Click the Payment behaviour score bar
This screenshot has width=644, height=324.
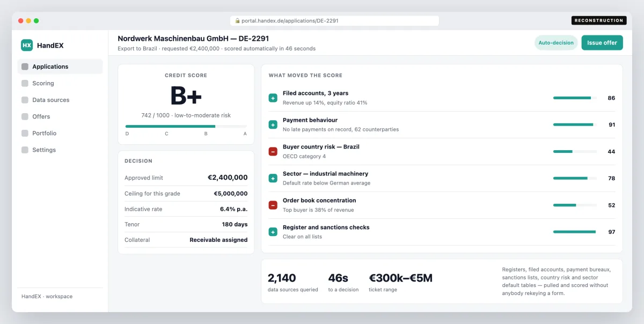point(575,125)
